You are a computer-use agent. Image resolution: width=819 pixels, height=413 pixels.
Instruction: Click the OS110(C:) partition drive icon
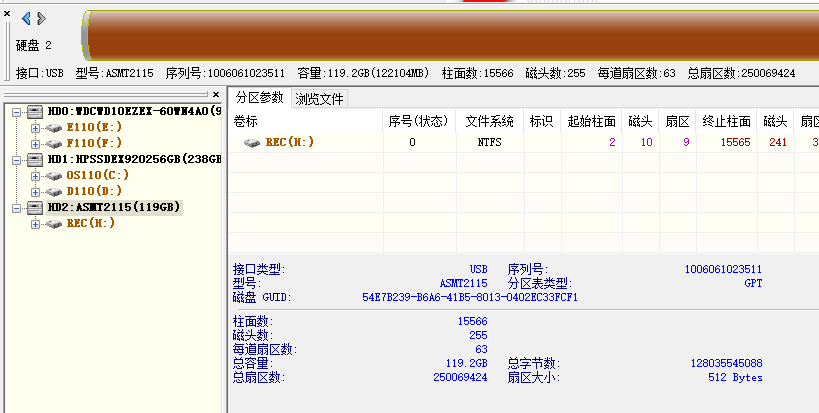click(x=54, y=175)
